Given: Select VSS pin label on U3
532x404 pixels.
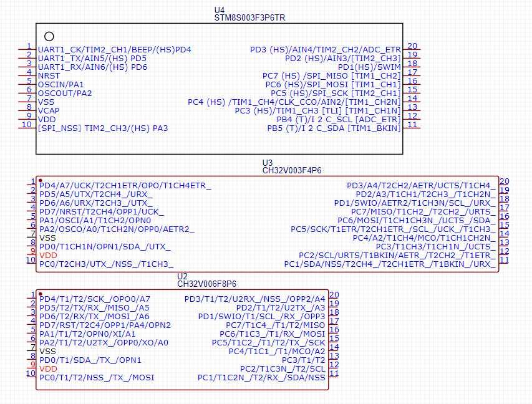Looking at the screenshot, I should point(47,238).
